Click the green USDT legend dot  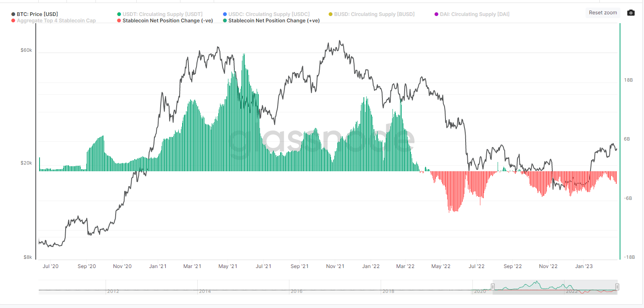[118, 14]
